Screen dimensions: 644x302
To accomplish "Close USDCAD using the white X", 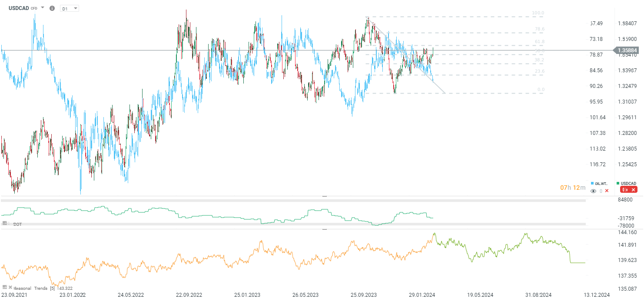I will pyautogui.click(x=633, y=190).
